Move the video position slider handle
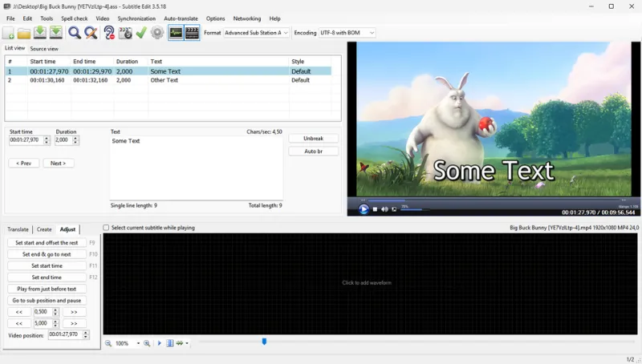The width and height of the screenshot is (642, 364). pos(264,341)
